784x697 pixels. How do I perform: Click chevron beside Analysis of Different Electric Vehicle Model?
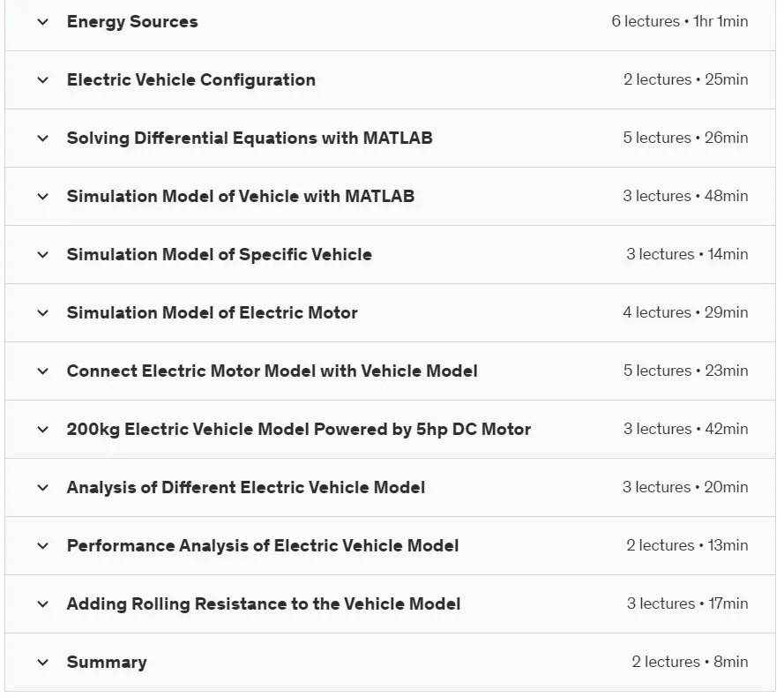pos(43,488)
